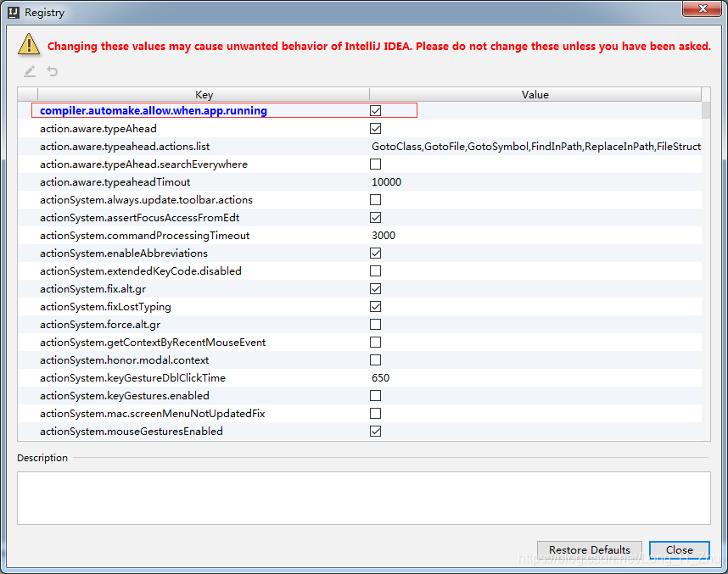Tick actionSystem.mac.screenMenuNotUpdatedFix checkbox

(x=375, y=413)
